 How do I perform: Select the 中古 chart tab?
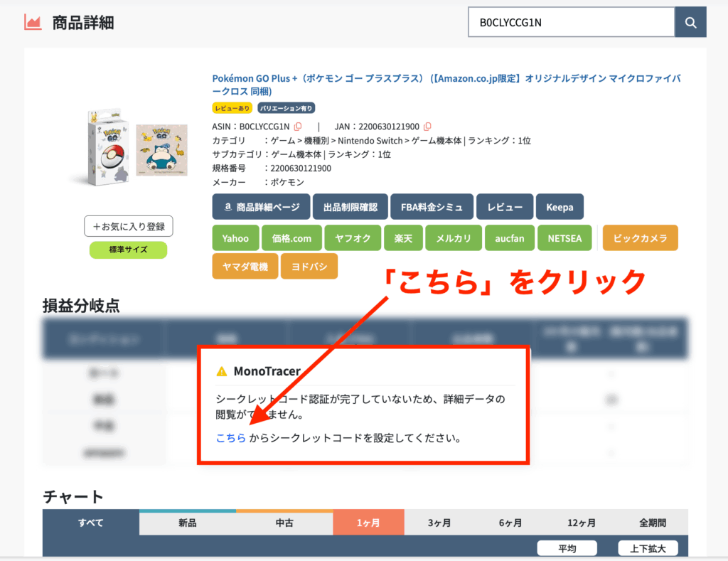click(284, 523)
